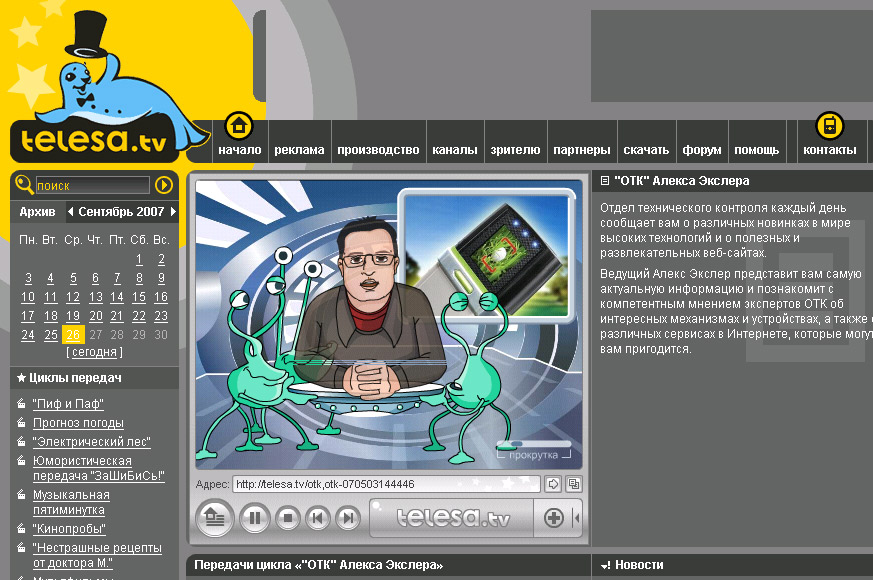The image size is (873, 580).
Task: Click the clapperboard icon beside "Пиф и Паф"
Action: (21, 403)
